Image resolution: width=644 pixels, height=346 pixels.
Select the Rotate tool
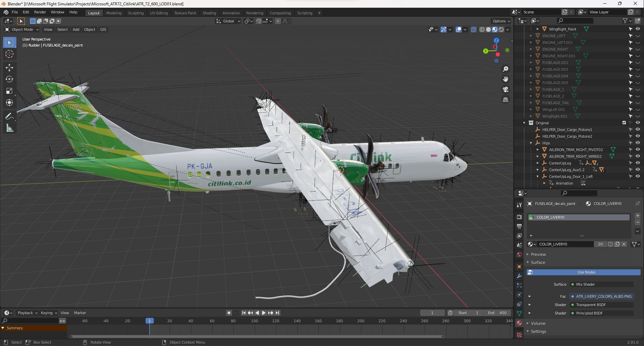9,79
